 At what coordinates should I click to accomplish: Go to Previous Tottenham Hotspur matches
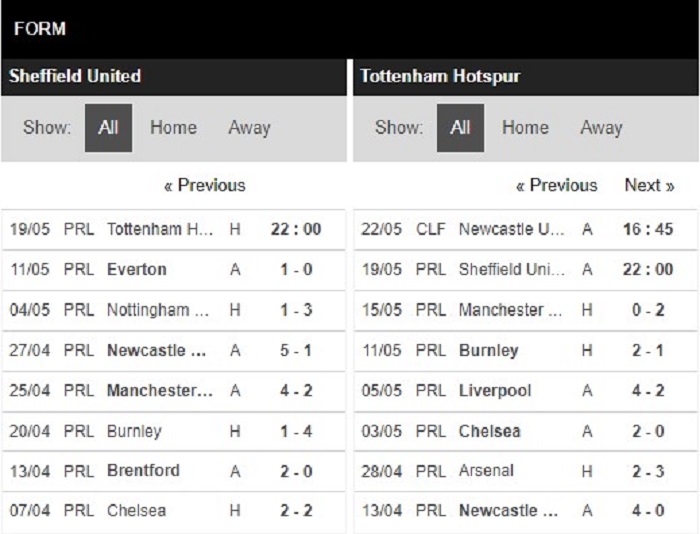(557, 185)
